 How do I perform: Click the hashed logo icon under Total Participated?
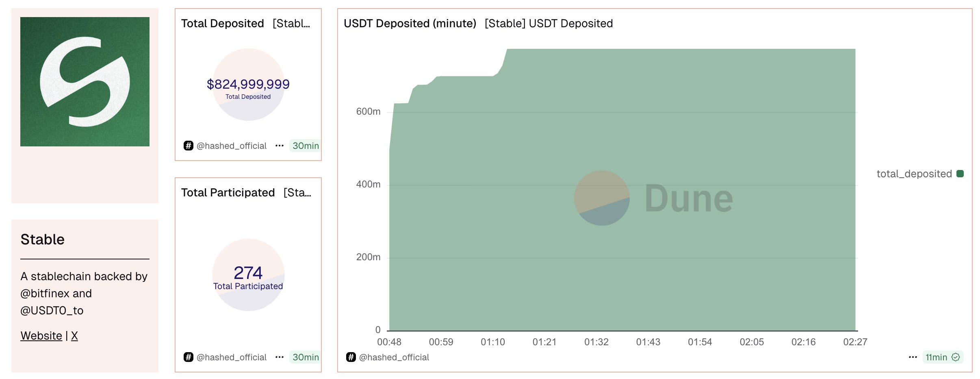click(x=188, y=357)
